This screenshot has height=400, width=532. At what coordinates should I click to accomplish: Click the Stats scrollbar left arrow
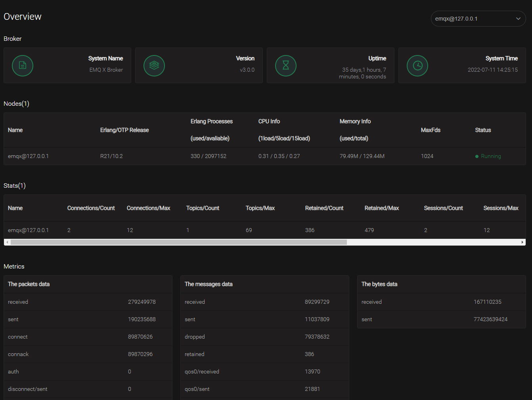(7, 242)
